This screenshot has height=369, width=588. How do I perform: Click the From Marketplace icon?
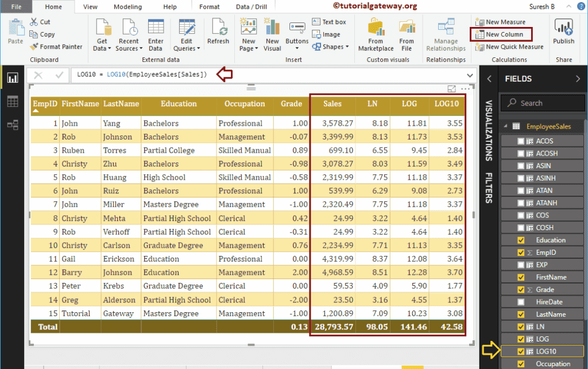click(376, 32)
